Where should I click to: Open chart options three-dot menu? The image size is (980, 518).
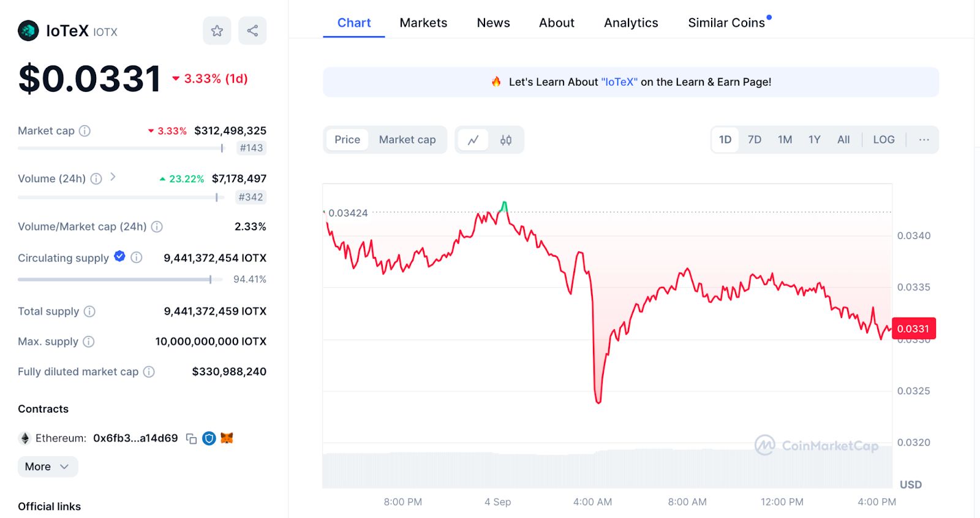(924, 140)
